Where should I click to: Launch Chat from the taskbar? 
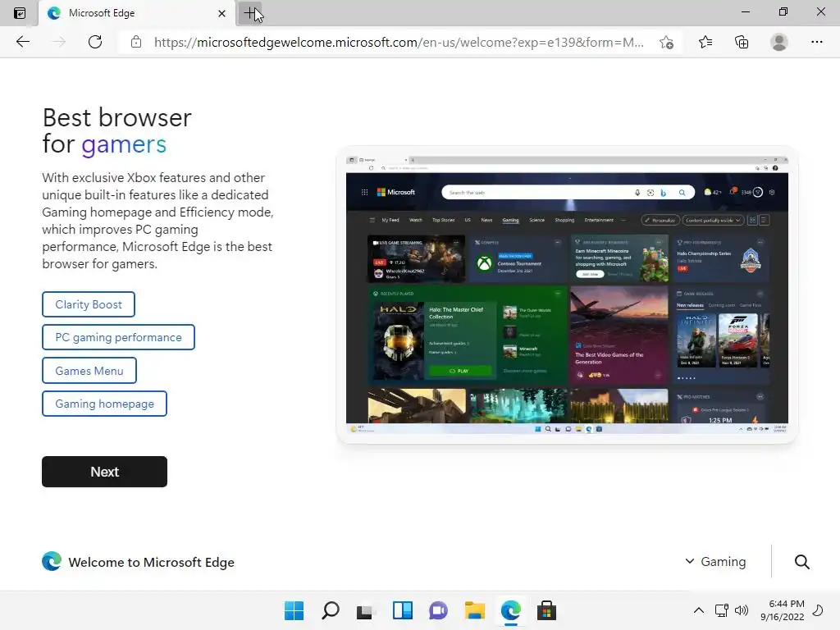(x=438, y=610)
